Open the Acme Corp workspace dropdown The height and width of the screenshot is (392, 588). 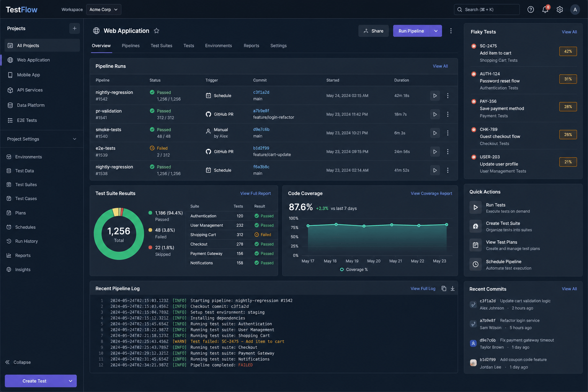[104, 10]
